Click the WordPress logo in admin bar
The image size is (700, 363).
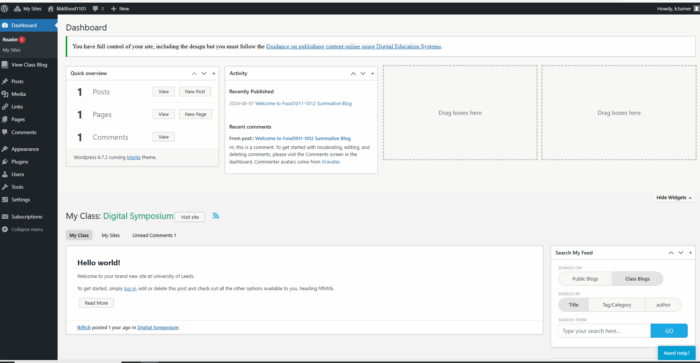coord(4,8)
